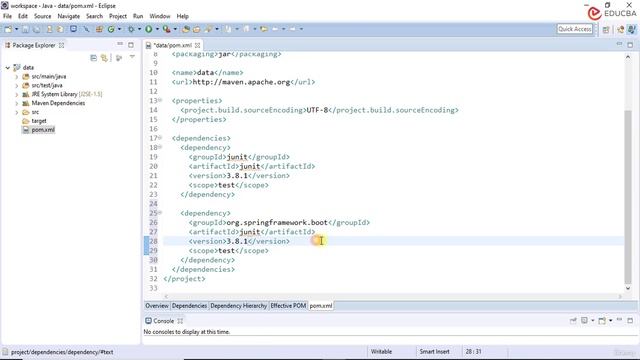Viewport: 640px width, 360px height.
Task: Collapse dependencies fold marker at line 17
Action: (x=160, y=138)
